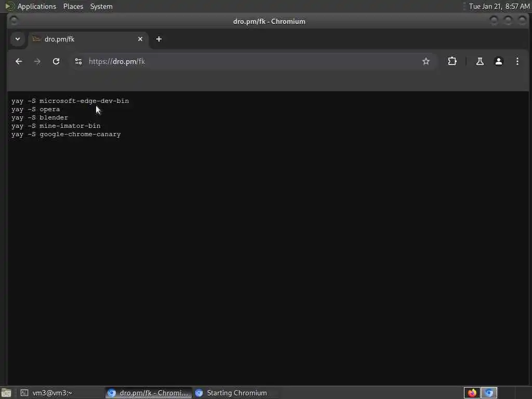Reload the dro.pm/fk page
The image size is (532, 399).
tap(56, 61)
